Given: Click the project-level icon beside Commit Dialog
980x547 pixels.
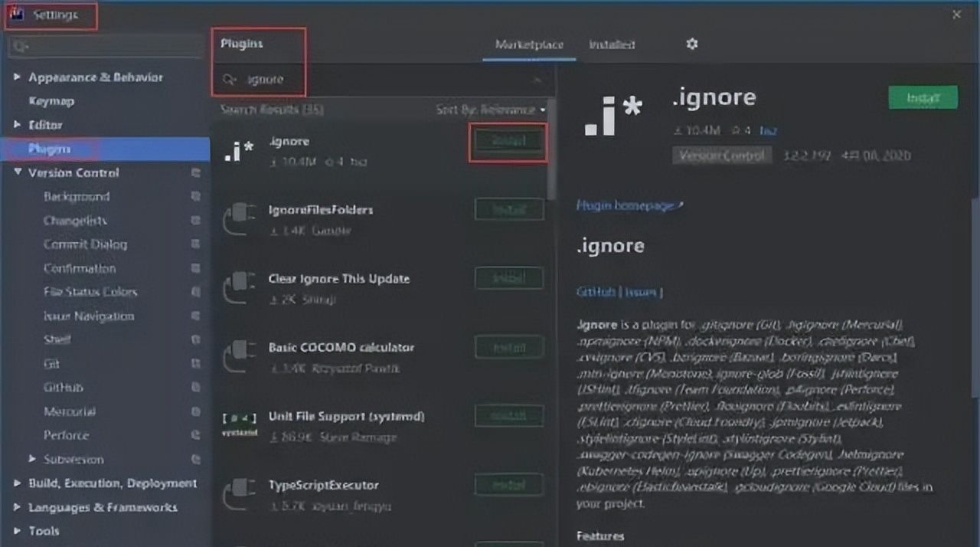Looking at the screenshot, I should 196,244.
